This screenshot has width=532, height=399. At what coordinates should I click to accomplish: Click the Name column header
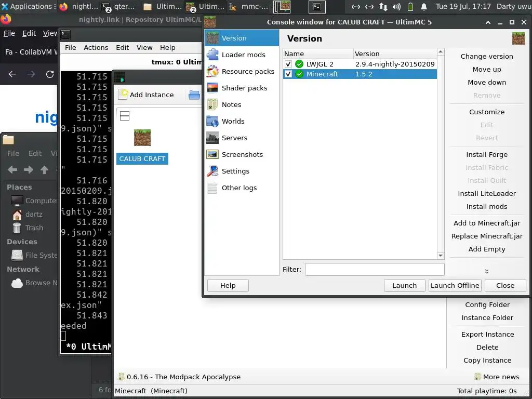click(x=318, y=54)
